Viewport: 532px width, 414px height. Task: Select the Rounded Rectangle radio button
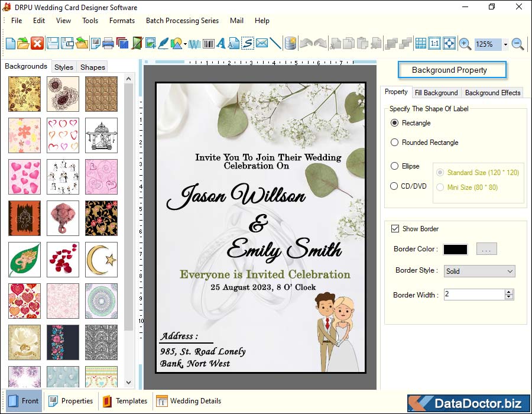coord(394,143)
